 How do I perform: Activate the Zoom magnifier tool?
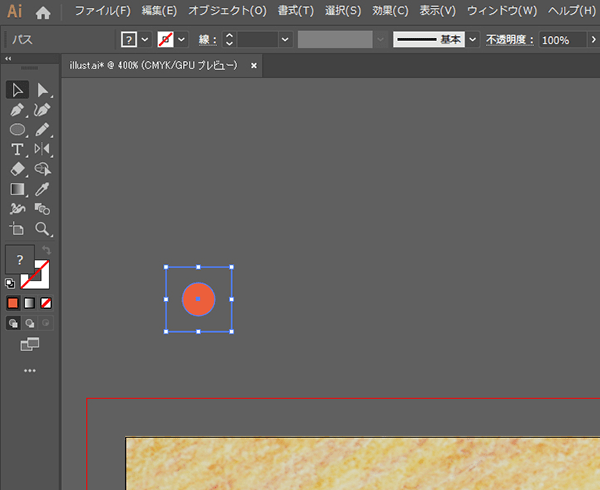pyautogui.click(x=42, y=228)
